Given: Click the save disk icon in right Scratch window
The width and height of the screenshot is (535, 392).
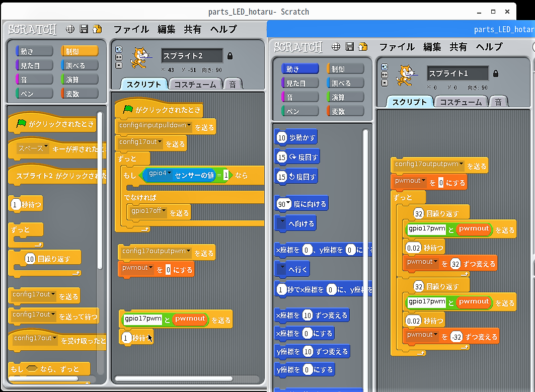Looking at the screenshot, I should pos(349,46).
